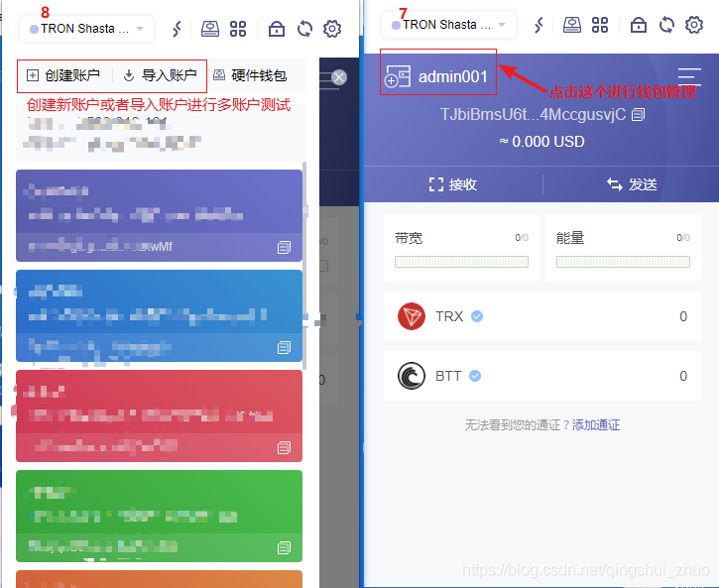Click node speed icon in left panel

point(177,29)
